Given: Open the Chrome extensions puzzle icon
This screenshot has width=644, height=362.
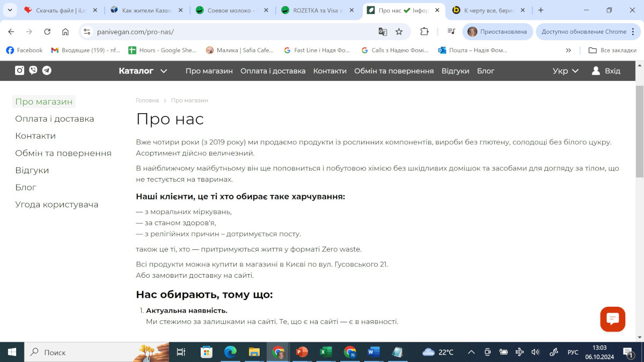Looking at the screenshot, I should pyautogui.click(x=424, y=32).
